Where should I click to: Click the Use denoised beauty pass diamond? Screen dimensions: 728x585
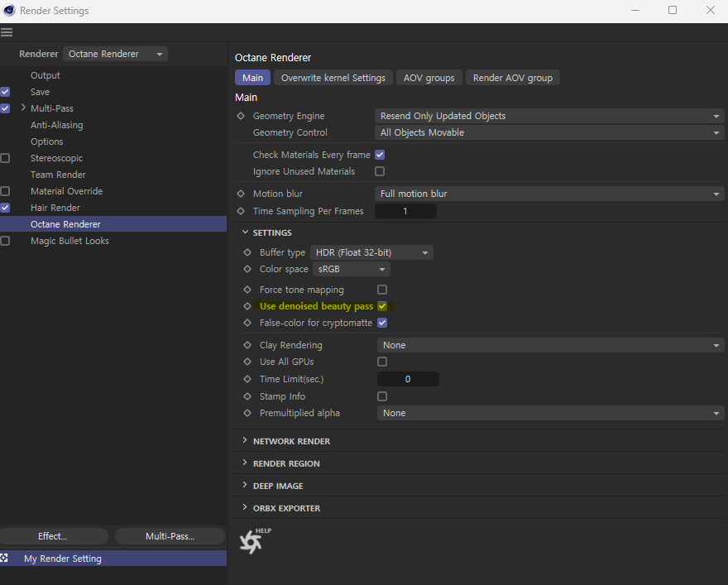pyautogui.click(x=247, y=306)
